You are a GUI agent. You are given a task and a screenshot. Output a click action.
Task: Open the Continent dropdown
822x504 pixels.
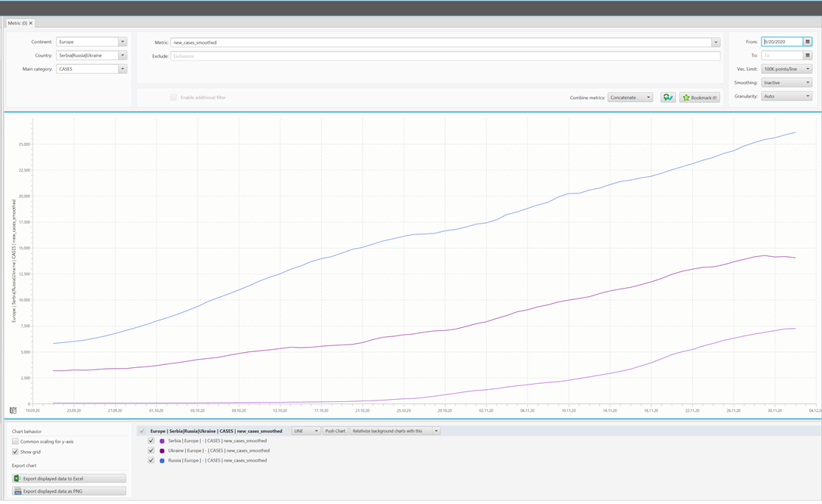(x=122, y=42)
